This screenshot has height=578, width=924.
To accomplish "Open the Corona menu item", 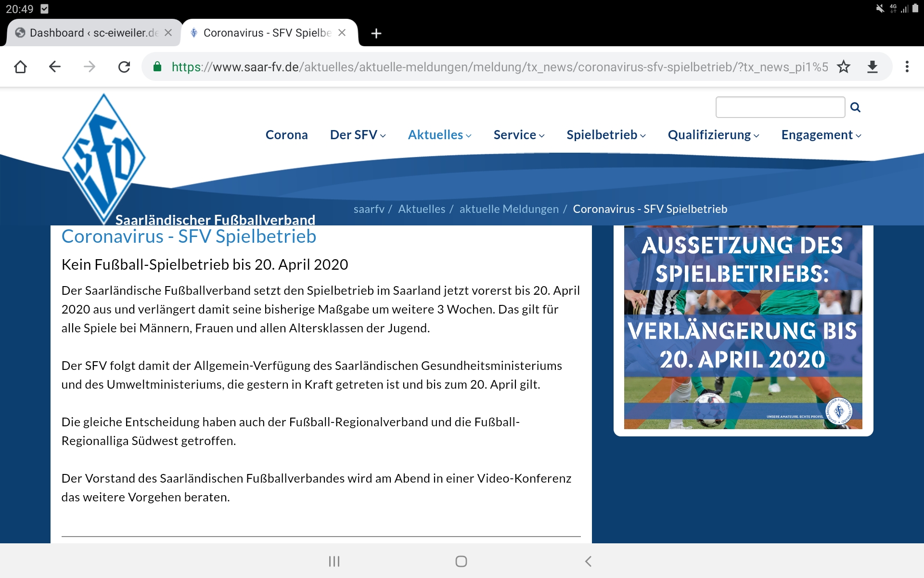I will coord(286,135).
